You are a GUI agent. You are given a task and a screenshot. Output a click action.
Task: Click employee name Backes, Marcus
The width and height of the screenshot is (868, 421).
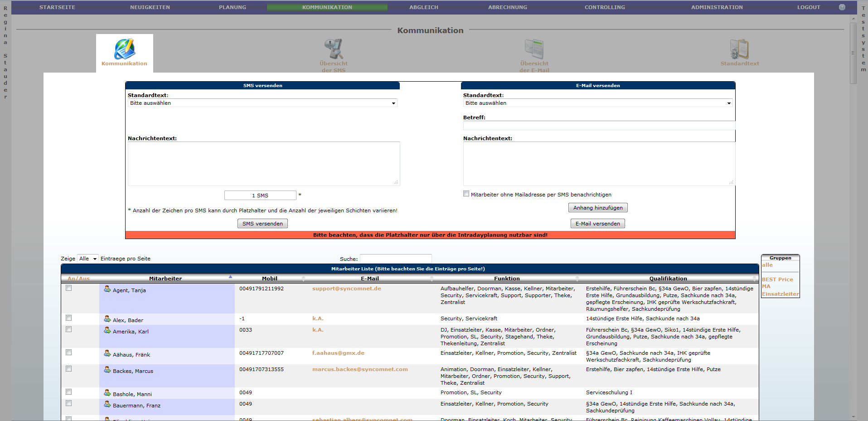coord(133,371)
